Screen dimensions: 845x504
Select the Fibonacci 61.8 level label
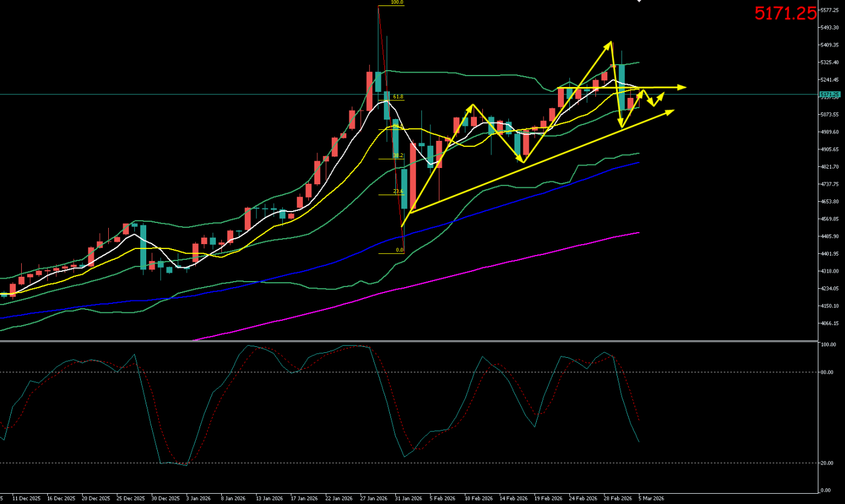click(x=398, y=97)
